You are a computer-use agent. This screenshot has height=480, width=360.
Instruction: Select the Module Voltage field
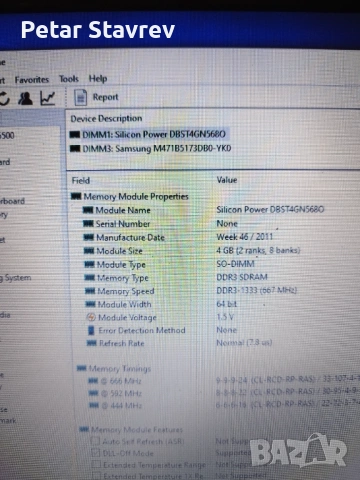pyautogui.click(x=127, y=317)
